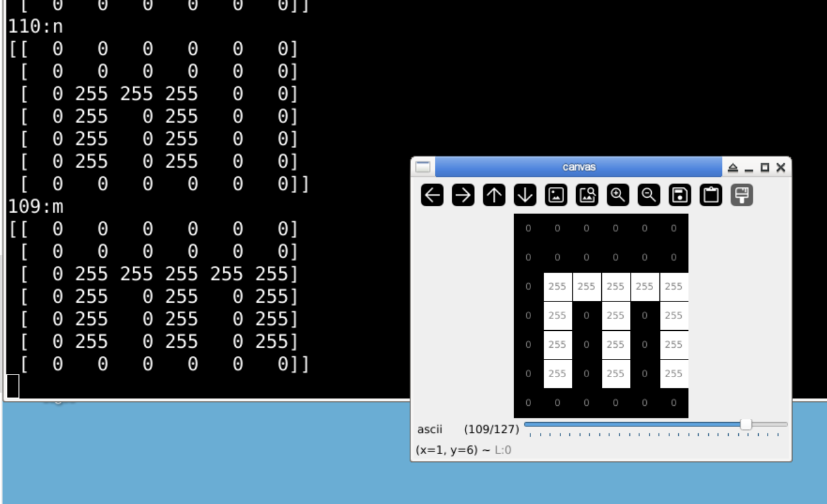The height and width of the screenshot is (504, 827).
Task: Maximize the canvas window
Action: [764, 168]
